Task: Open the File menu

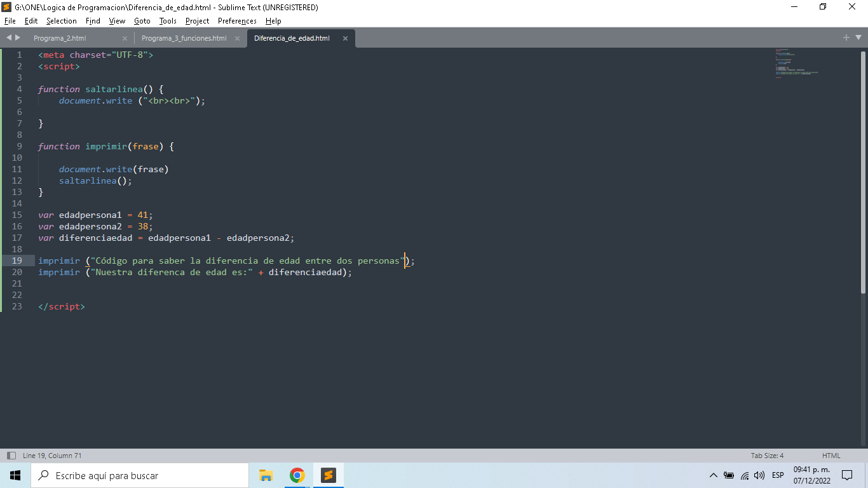Action: [10, 21]
